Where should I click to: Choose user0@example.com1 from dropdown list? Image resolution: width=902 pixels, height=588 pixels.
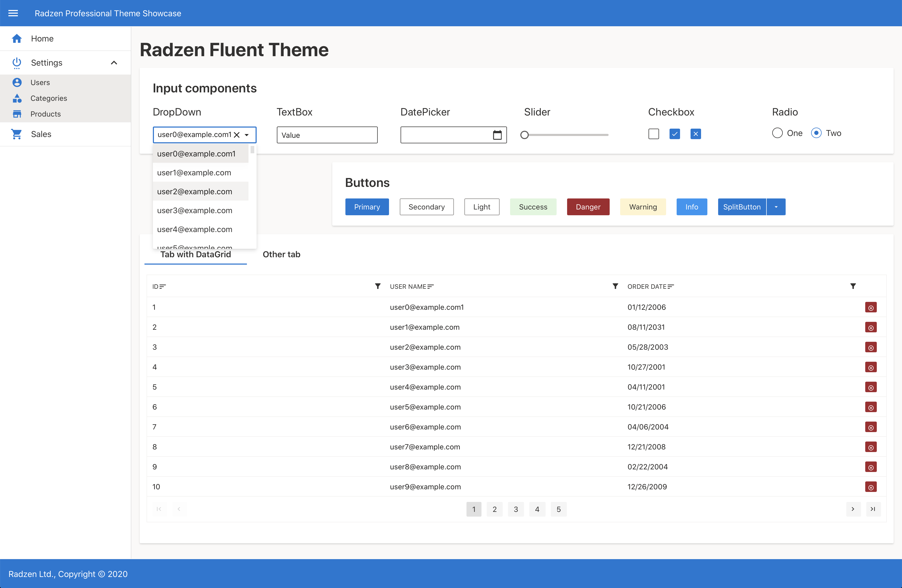(200, 154)
